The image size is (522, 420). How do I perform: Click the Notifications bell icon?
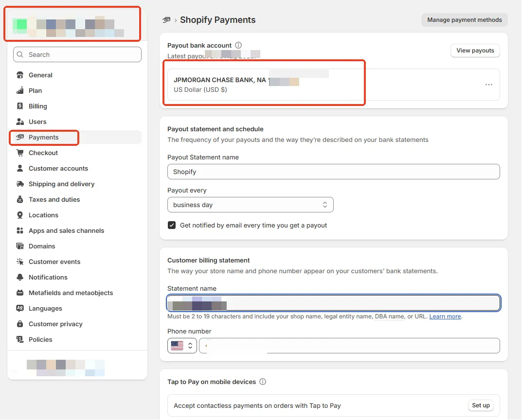(20, 278)
